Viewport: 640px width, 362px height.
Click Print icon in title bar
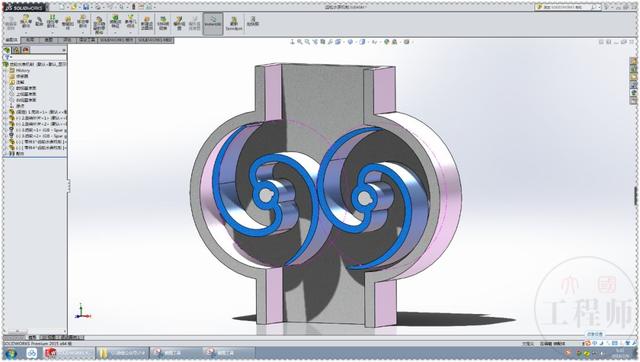pos(98,7)
